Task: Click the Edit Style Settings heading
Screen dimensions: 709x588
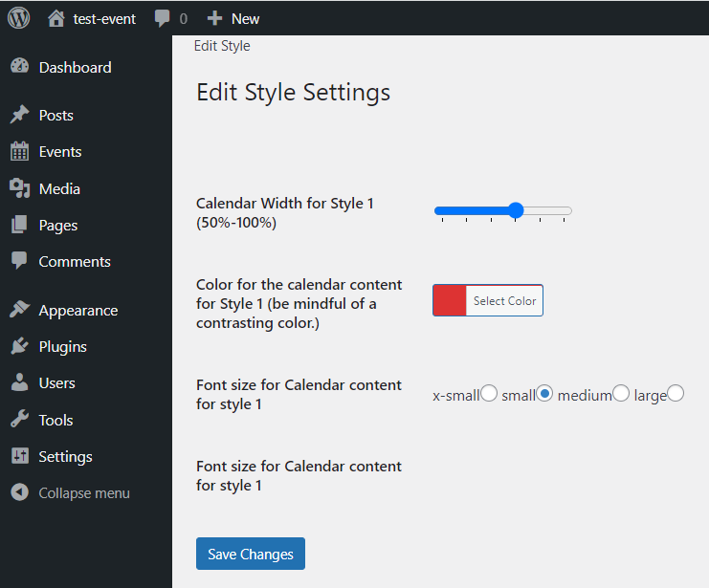Action: tap(293, 93)
